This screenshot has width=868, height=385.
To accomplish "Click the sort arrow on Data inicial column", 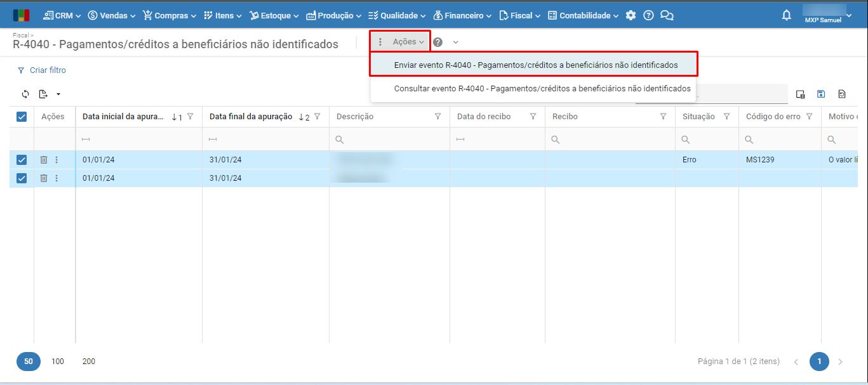I will coord(175,117).
